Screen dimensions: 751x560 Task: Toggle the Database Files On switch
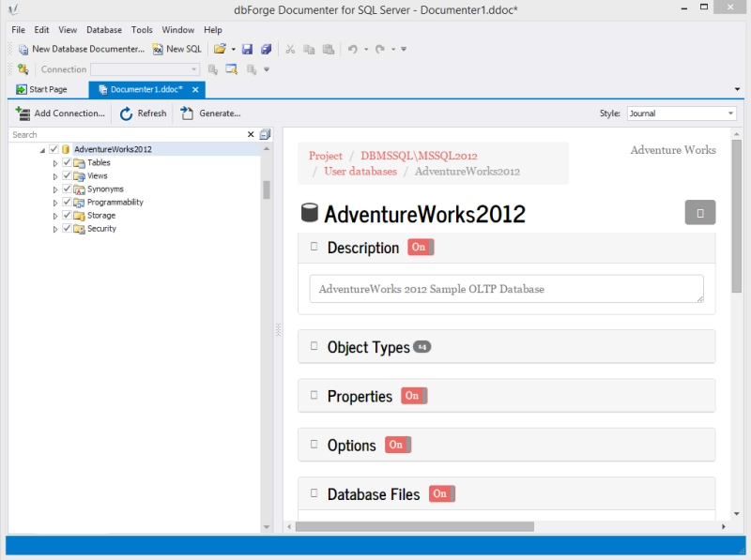pos(442,494)
